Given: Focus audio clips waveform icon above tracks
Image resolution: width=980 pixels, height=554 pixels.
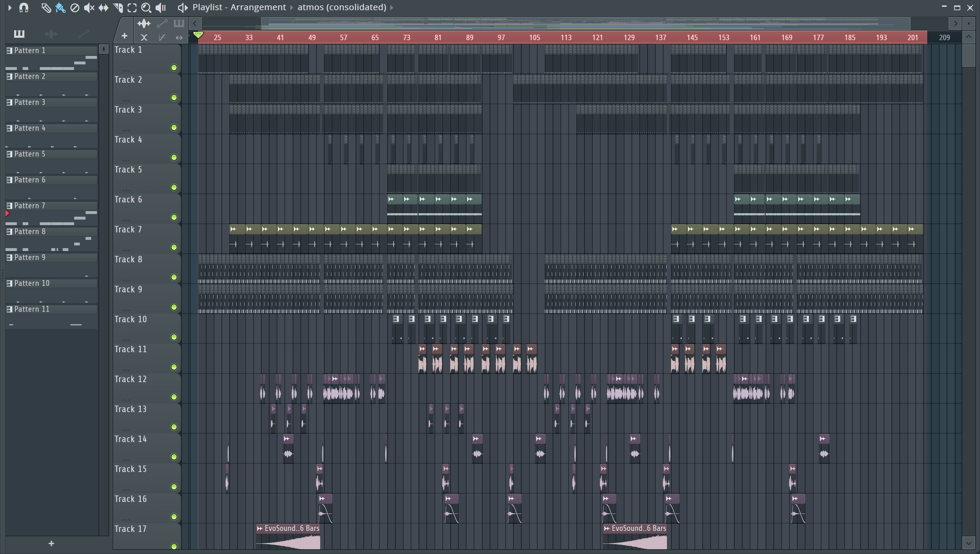Looking at the screenshot, I should pos(144,23).
